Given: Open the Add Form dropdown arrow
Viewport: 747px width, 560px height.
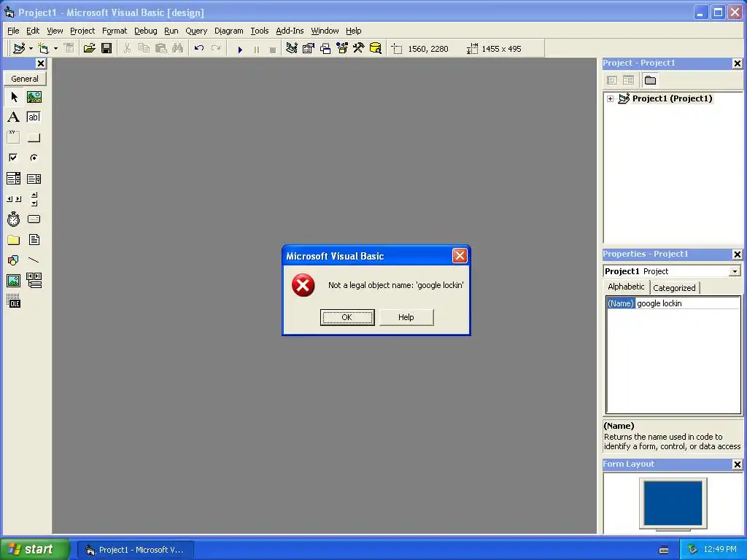Looking at the screenshot, I should [x=55, y=49].
